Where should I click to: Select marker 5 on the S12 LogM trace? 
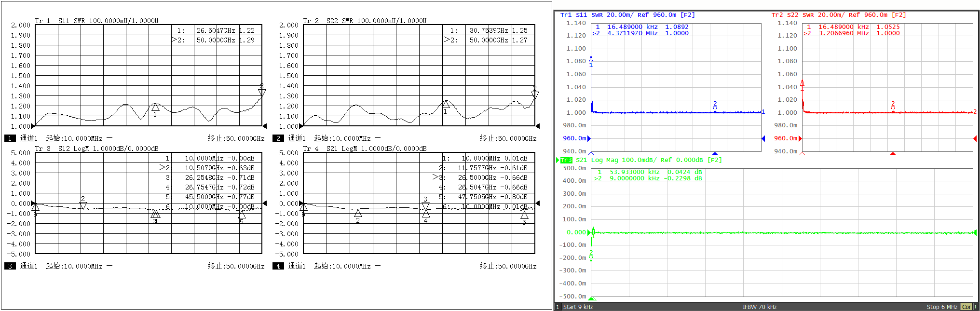[x=242, y=215]
